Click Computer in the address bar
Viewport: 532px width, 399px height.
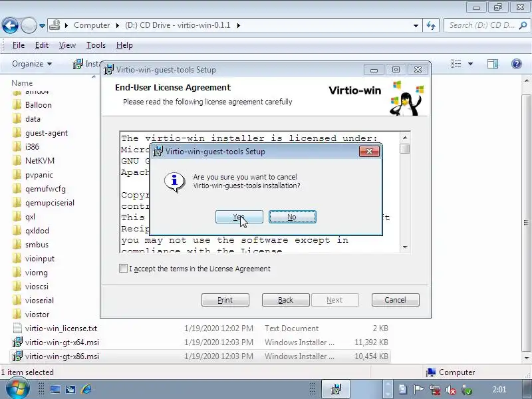[92, 25]
